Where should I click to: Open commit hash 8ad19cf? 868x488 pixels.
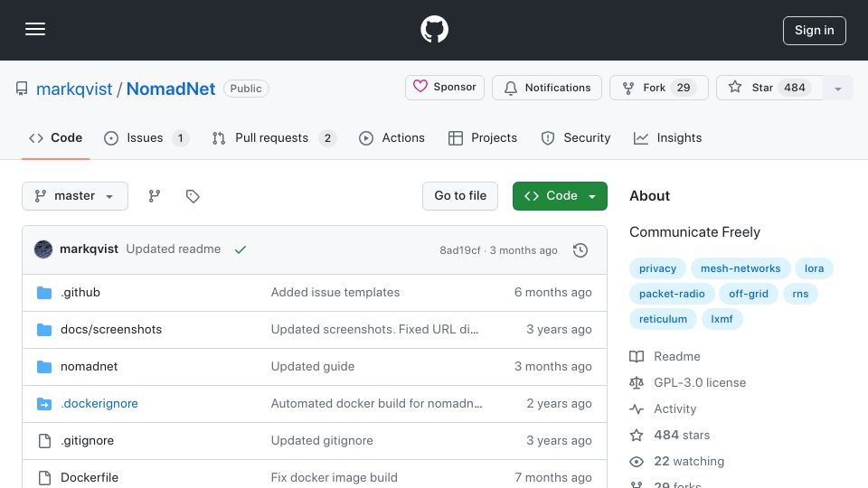tap(460, 250)
